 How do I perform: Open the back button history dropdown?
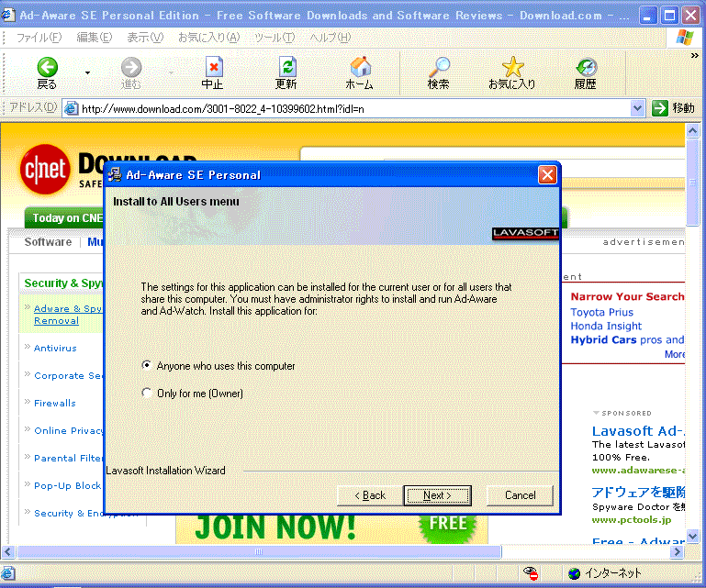point(87,72)
